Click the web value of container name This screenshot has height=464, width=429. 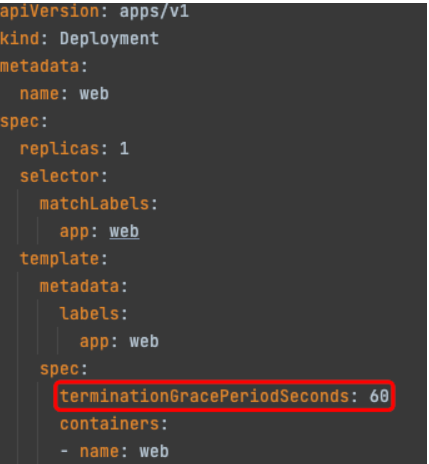pos(154,452)
